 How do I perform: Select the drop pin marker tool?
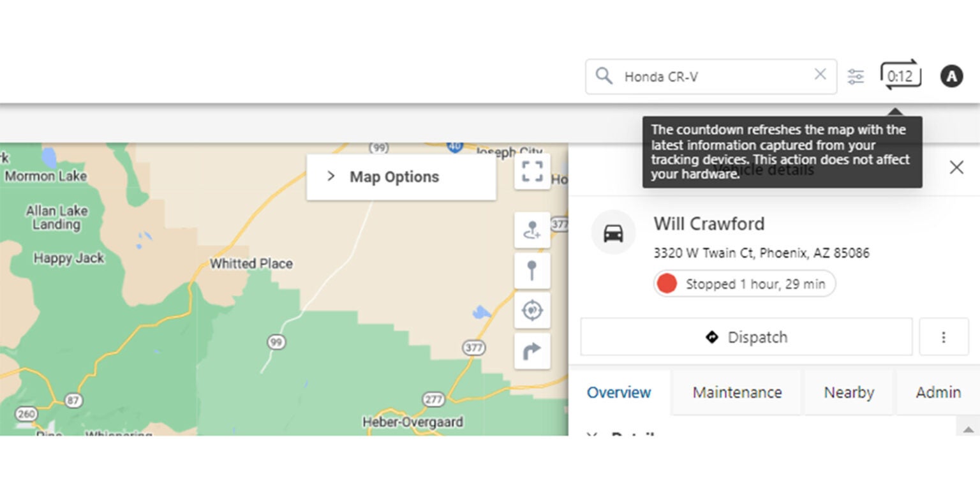[533, 271]
